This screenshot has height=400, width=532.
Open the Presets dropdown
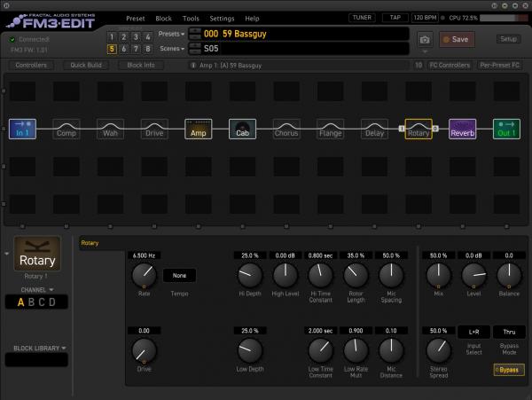tap(171, 34)
